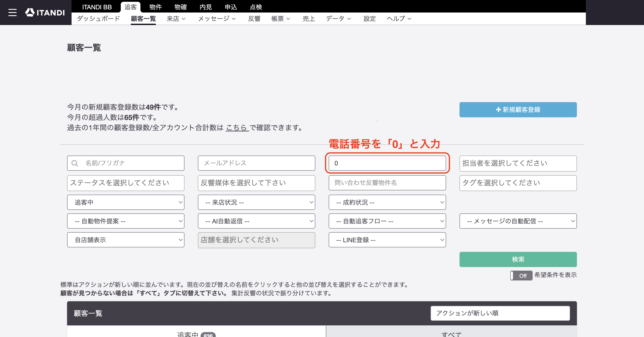Open the 来店状況 dropdown
644x337 pixels.
[256, 202]
